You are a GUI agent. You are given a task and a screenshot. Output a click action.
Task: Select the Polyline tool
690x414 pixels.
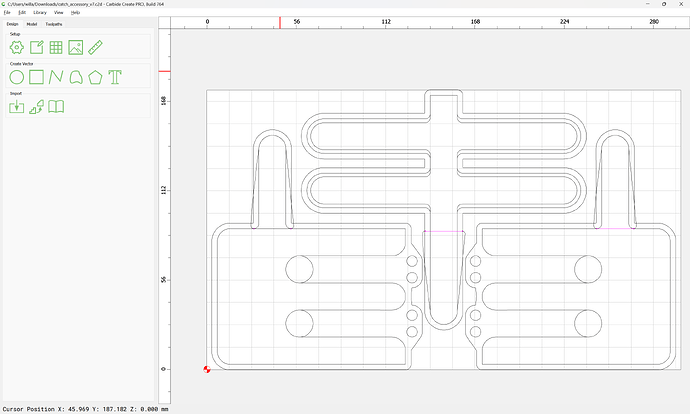tap(56, 77)
